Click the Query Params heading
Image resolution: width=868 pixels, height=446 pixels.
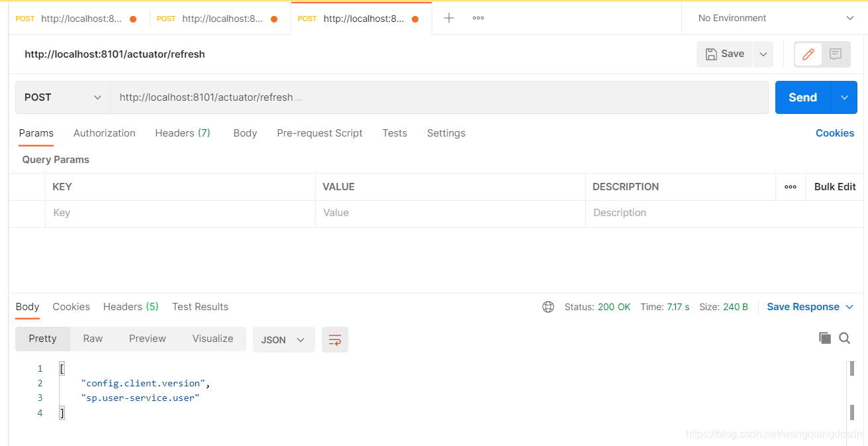[56, 160]
